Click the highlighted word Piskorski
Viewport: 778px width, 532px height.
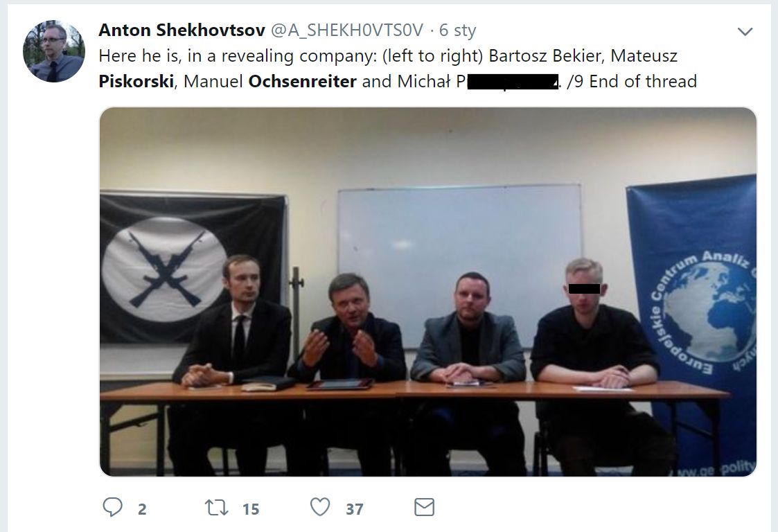click(x=136, y=81)
